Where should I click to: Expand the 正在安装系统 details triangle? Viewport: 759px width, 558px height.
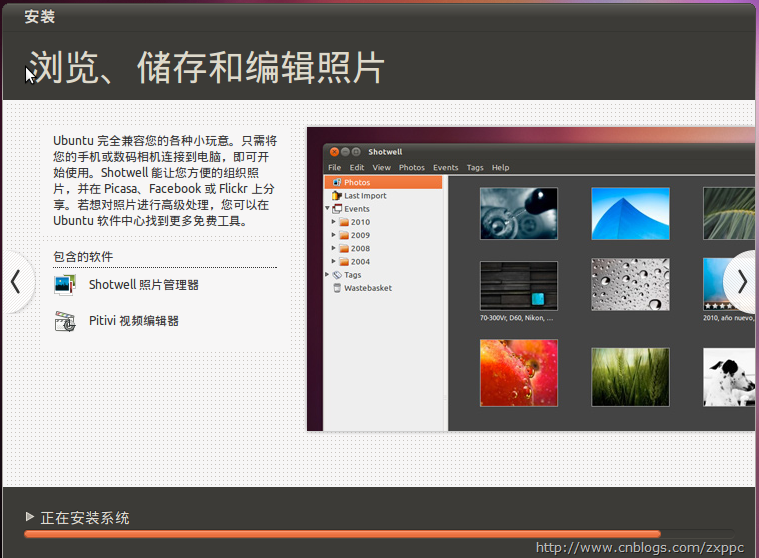pyautogui.click(x=30, y=517)
